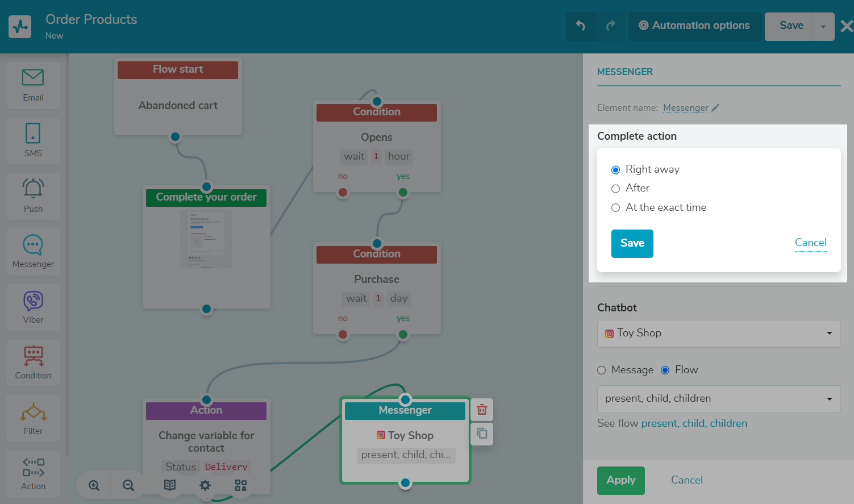This screenshot has width=854, height=504.
Task: Open Automation options menu
Action: [x=694, y=26]
